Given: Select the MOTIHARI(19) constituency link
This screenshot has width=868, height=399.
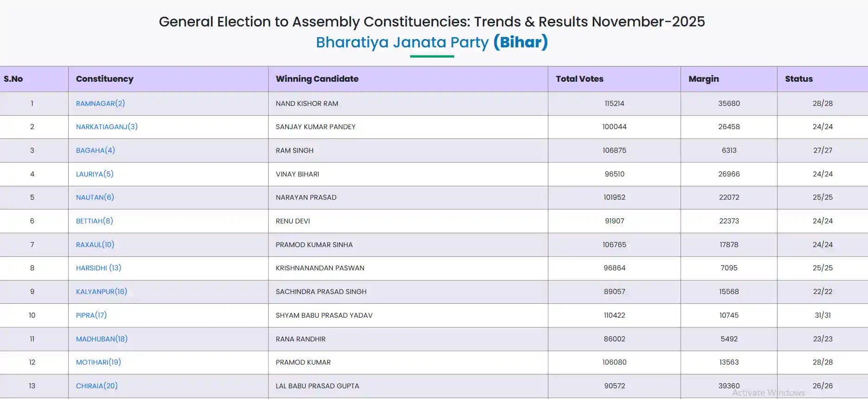Looking at the screenshot, I should (98, 362).
